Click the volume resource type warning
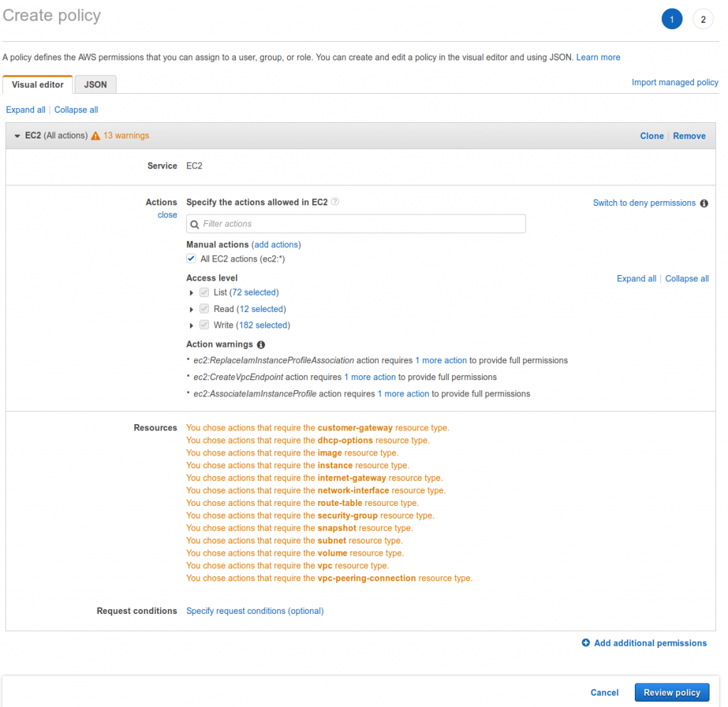 [x=295, y=553]
